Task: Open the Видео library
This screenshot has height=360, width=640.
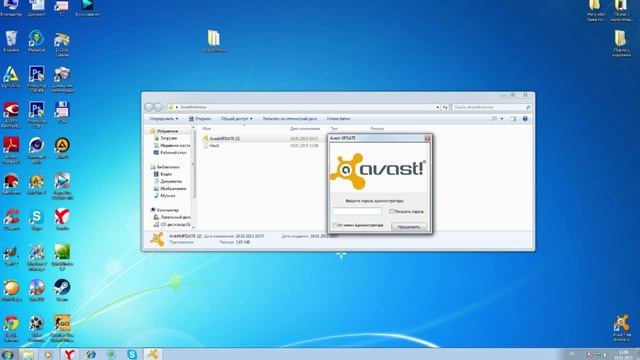Action: [162, 174]
